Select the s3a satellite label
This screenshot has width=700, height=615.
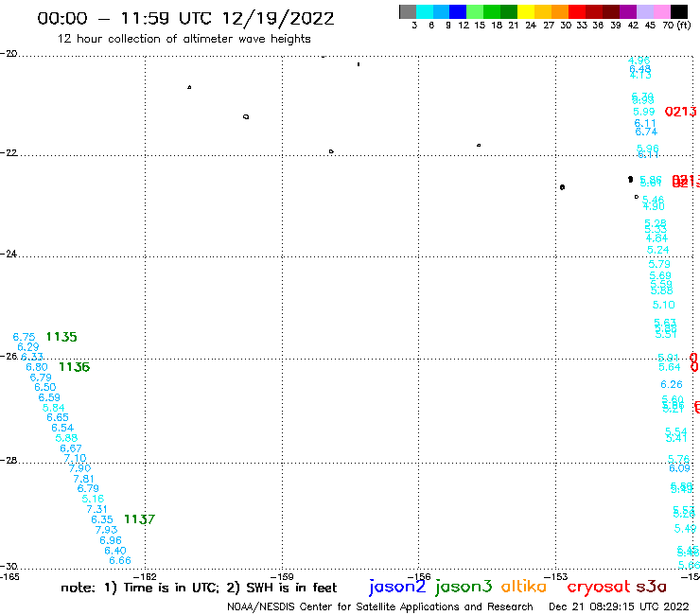point(652,587)
